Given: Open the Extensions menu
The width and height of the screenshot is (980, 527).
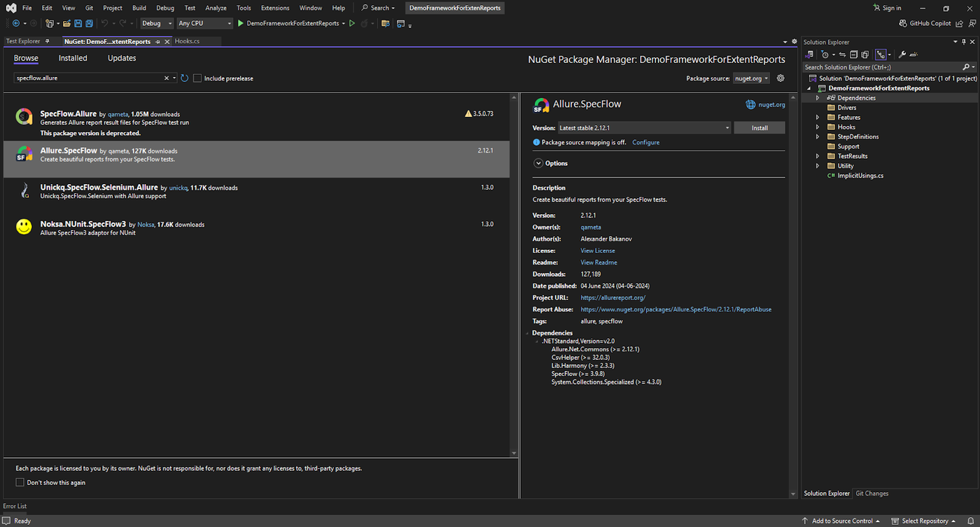Looking at the screenshot, I should click(275, 8).
